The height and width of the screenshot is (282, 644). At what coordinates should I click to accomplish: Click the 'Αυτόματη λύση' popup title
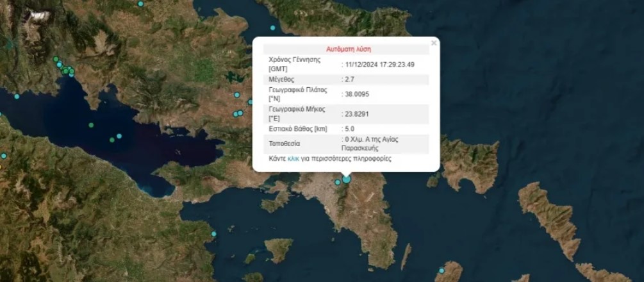[x=349, y=49]
